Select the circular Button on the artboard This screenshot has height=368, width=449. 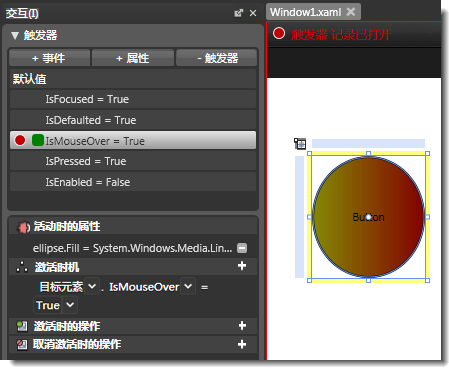(368, 217)
